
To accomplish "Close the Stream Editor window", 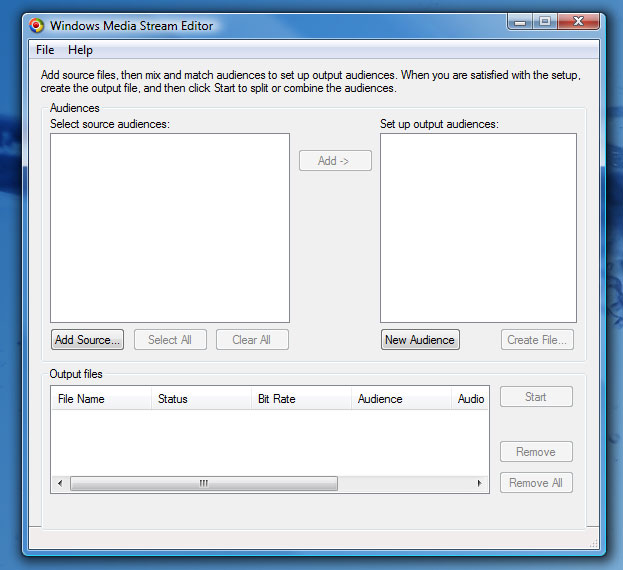I will click(x=578, y=21).
